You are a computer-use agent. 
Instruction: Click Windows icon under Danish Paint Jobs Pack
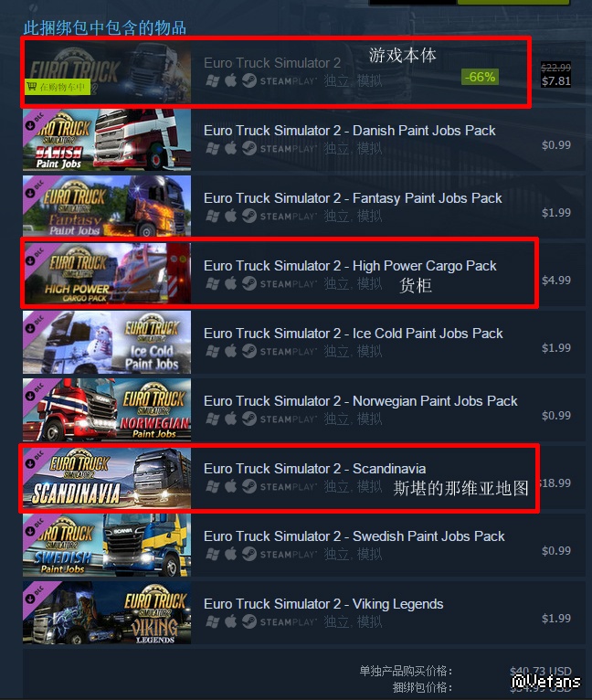coord(213,148)
